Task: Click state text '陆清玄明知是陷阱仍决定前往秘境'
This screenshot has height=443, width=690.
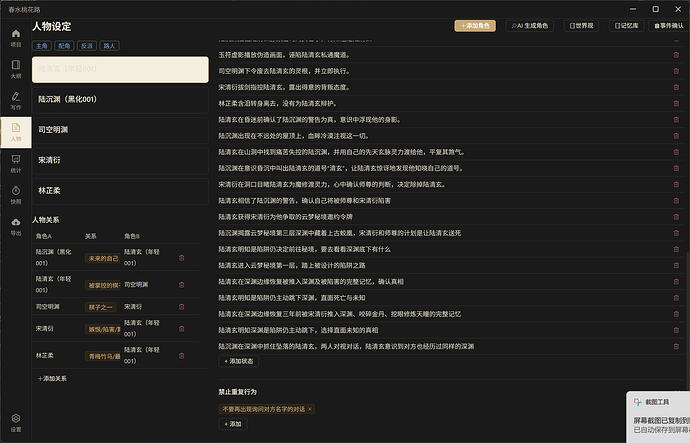Action: 305,249
